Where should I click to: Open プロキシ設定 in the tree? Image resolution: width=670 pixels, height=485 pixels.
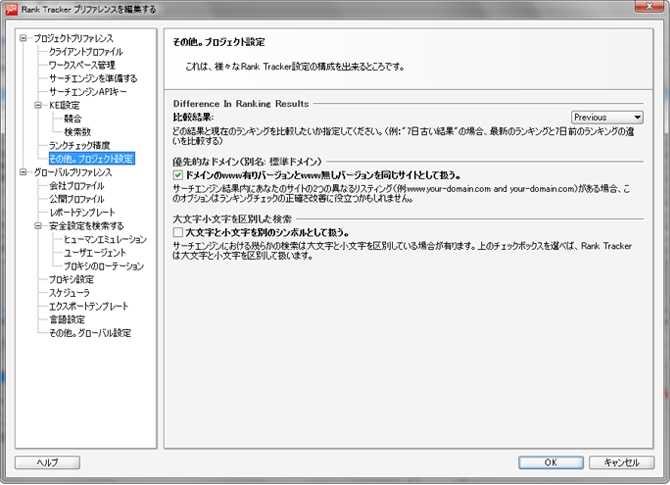[71, 279]
